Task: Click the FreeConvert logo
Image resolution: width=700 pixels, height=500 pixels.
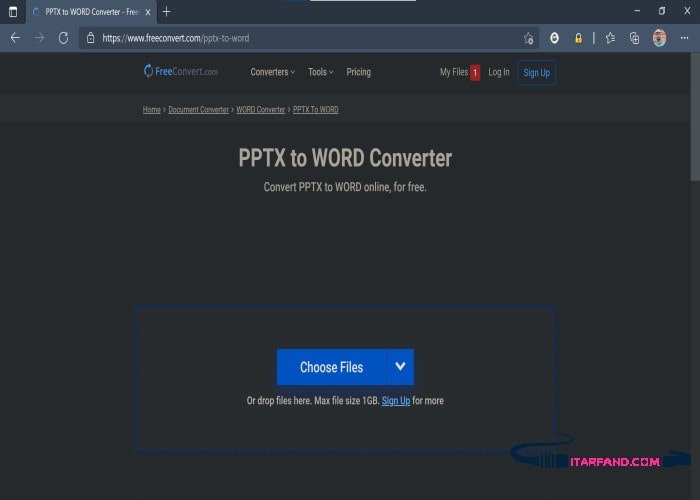Action: click(180, 72)
